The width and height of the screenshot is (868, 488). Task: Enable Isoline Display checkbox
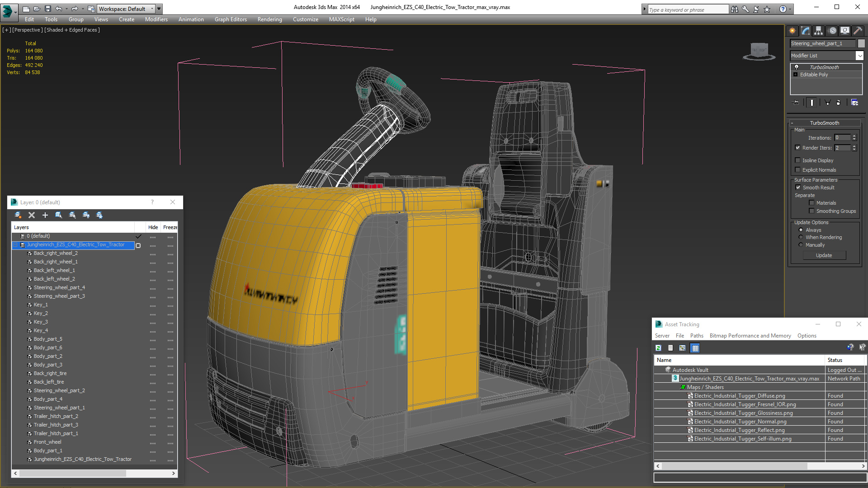798,160
